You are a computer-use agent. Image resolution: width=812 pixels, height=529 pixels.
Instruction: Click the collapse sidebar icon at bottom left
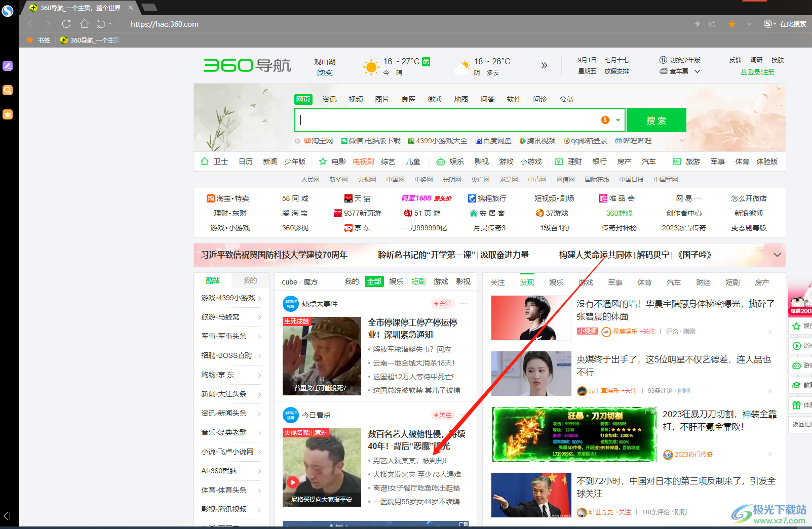7,516
